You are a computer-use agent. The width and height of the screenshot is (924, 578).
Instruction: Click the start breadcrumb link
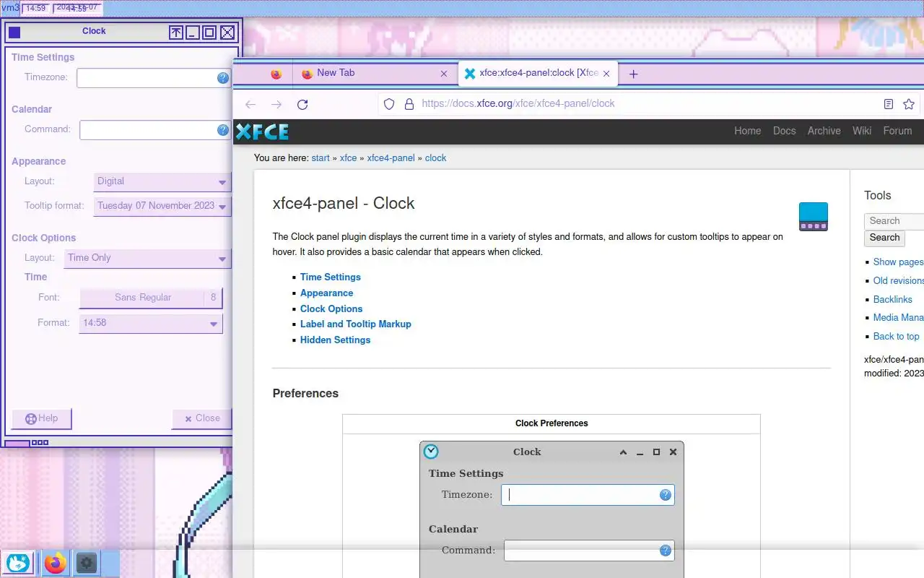pyautogui.click(x=321, y=158)
